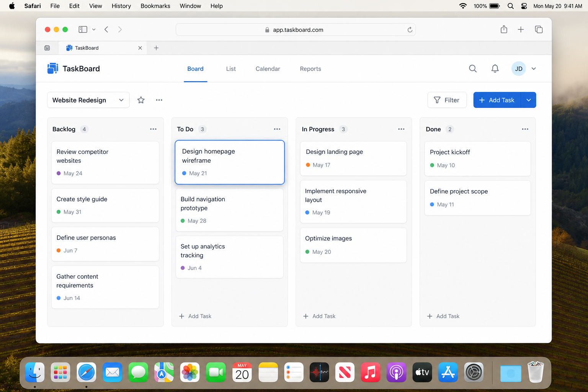Reload the page in address bar
This screenshot has height=392, width=588.
[x=410, y=29]
